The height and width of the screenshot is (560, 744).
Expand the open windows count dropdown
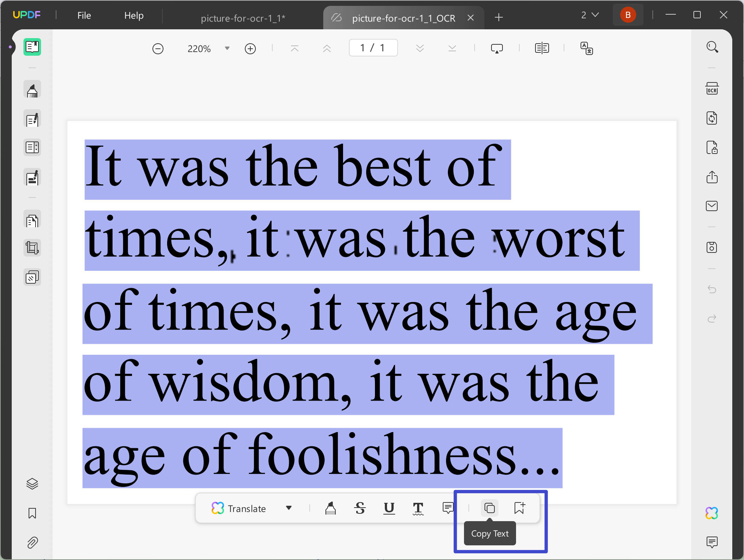[x=590, y=15]
